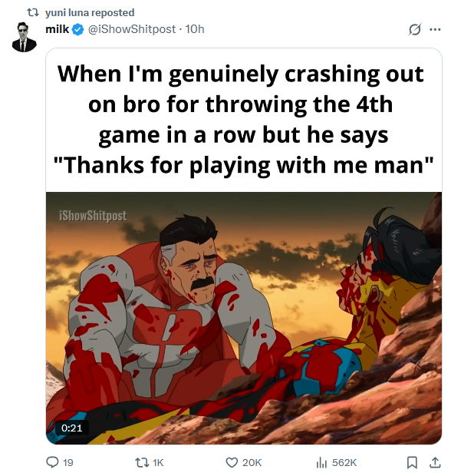Click the 1K reposts count
451x476 pixels.
click(158, 463)
